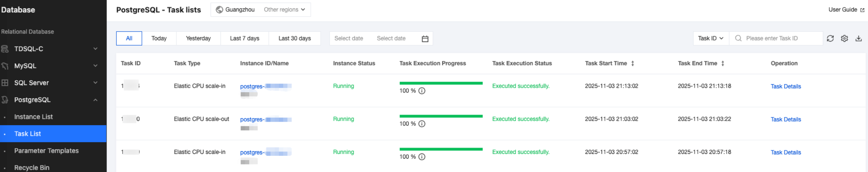Click the download task list icon
This screenshot has height=172, width=868.
(859, 39)
